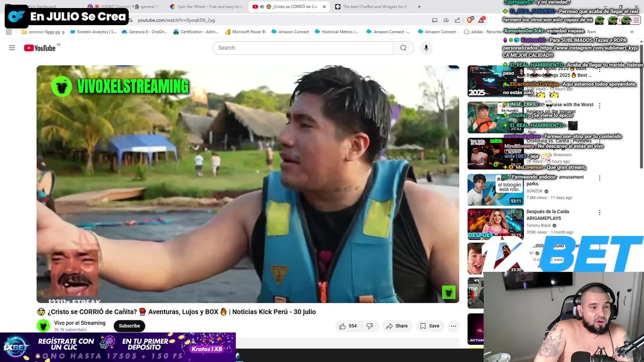Open Cruise with Worst Reviews thumbnail
Image resolution: width=644 pixels, height=362 pixels.
[496, 117]
